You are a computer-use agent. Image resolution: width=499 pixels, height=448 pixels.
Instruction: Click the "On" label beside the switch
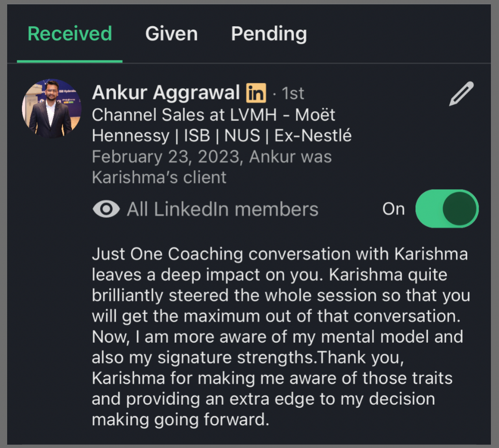pyautogui.click(x=393, y=209)
